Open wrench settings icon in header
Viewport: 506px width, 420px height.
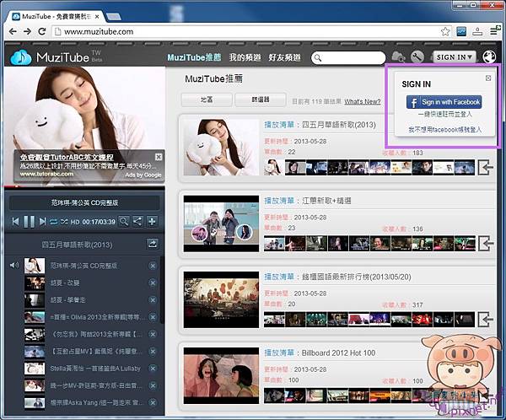pos(417,57)
